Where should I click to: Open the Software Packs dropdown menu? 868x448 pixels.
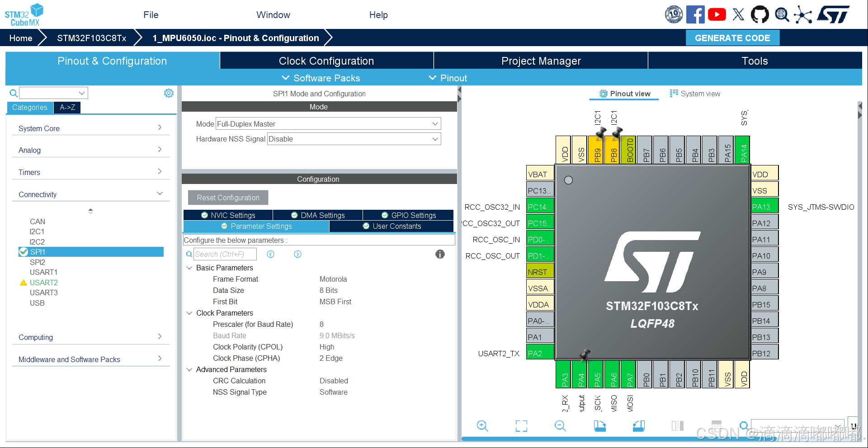321,78
